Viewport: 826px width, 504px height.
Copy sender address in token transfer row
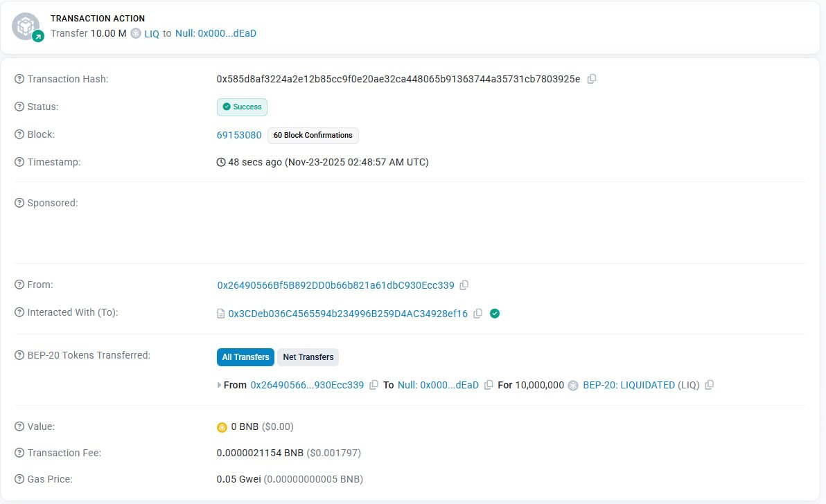tap(374, 385)
